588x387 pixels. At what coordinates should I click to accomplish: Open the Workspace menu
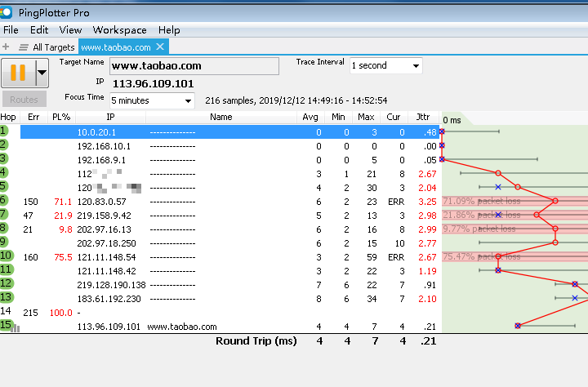coord(119,30)
